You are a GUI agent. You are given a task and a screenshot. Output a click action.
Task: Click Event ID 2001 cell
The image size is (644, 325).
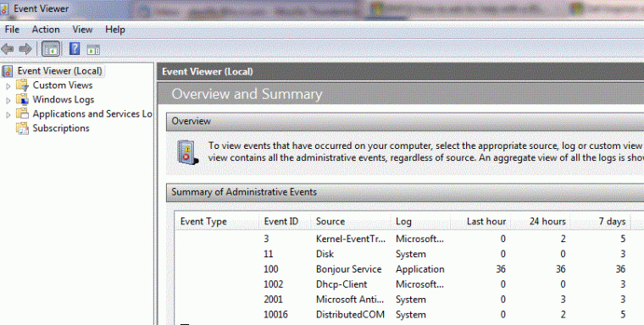click(274, 300)
